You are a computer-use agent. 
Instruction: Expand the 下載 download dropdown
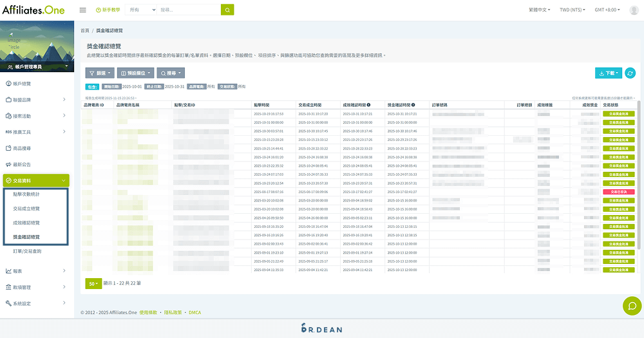[x=609, y=73]
